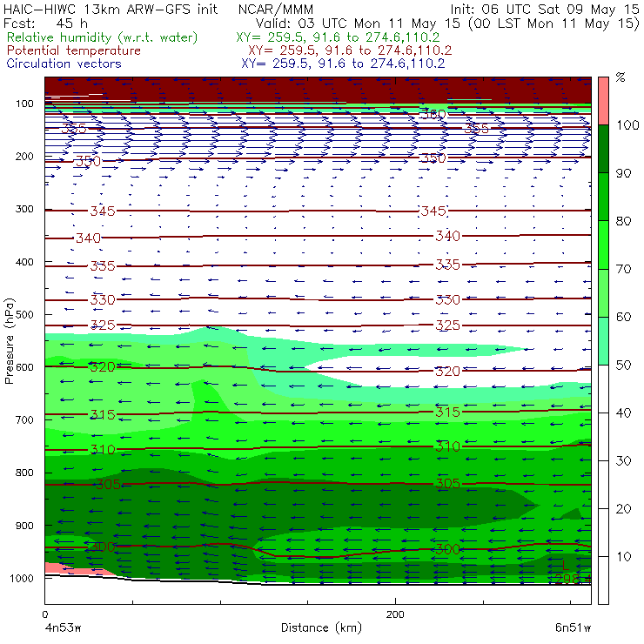Viewport: 644px width, 644px height.
Task: Click the 'Valid: 03 UTC Mon 11 May 15' text
Action: 358,23
